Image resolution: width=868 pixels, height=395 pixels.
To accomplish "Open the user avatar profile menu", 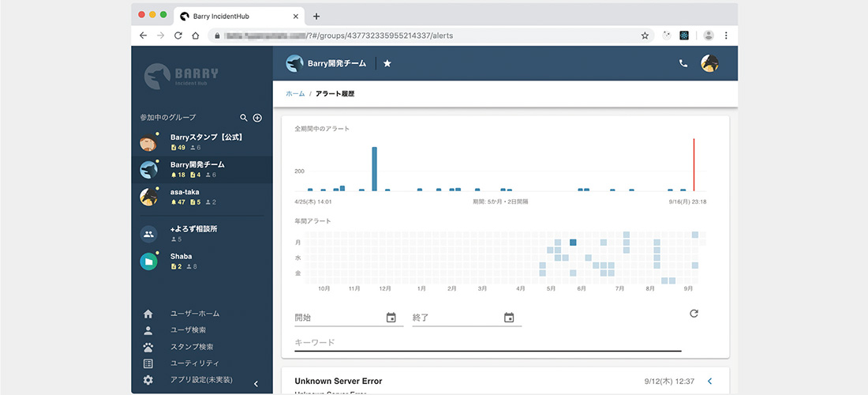I will coord(709,63).
